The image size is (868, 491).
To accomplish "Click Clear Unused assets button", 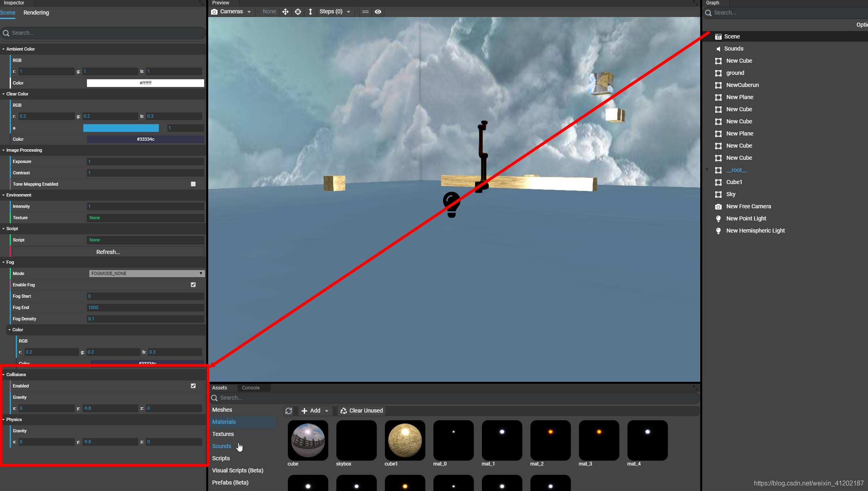I will point(361,411).
